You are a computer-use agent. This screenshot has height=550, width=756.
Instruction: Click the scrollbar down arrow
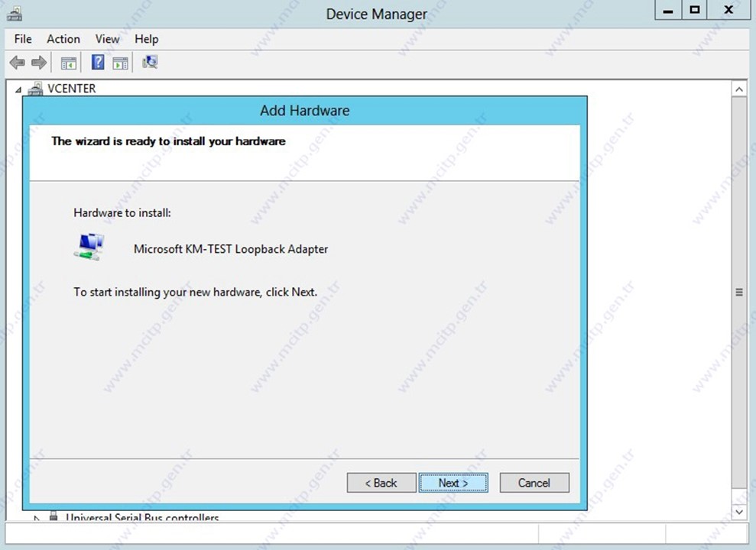pyautogui.click(x=738, y=512)
